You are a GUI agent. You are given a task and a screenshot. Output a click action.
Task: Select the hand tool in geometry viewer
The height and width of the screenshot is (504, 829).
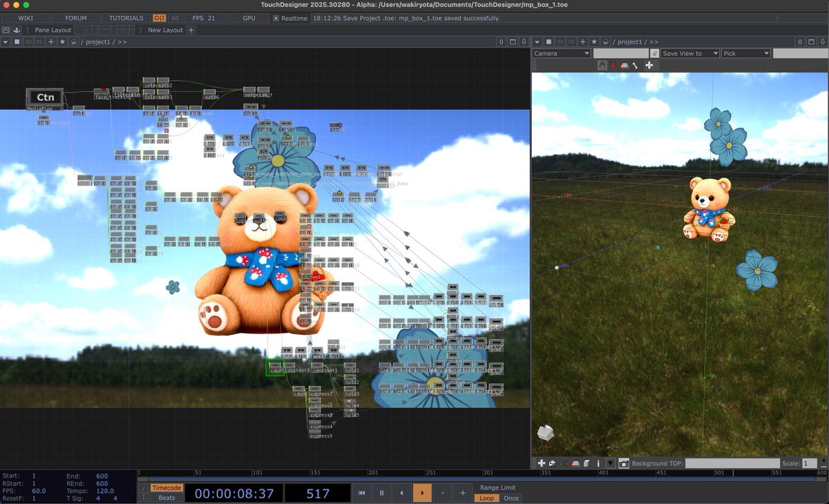point(602,66)
